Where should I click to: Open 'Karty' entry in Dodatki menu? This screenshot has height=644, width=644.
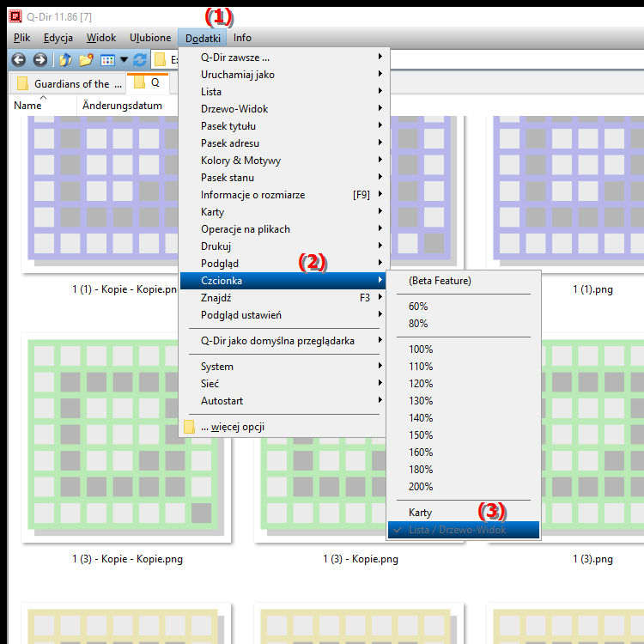click(x=284, y=212)
